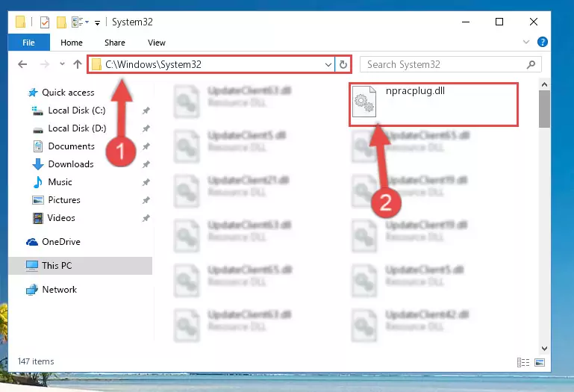The height and width of the screenshot is (392, 574).
Task: Go forward with the right arrow
Action: click(x=44, y=64)
